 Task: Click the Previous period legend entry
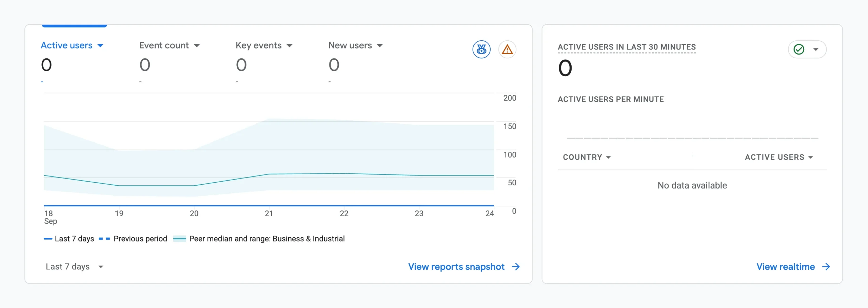coord(133,239)
